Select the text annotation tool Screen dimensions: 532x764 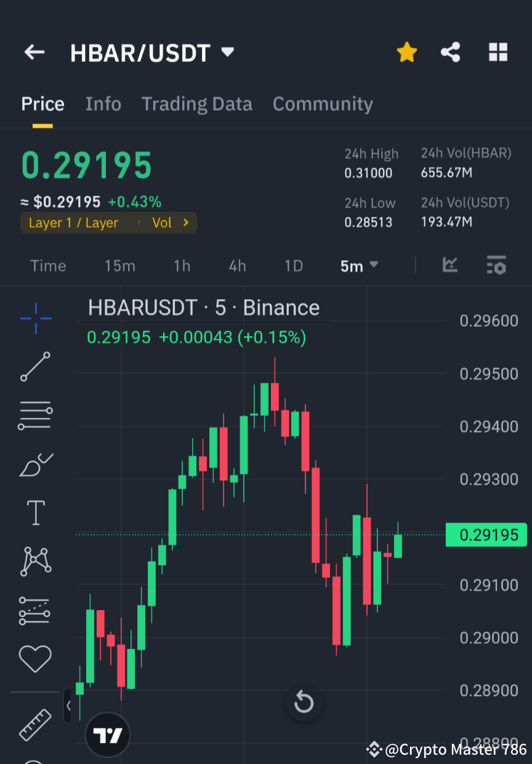point(35,512)
